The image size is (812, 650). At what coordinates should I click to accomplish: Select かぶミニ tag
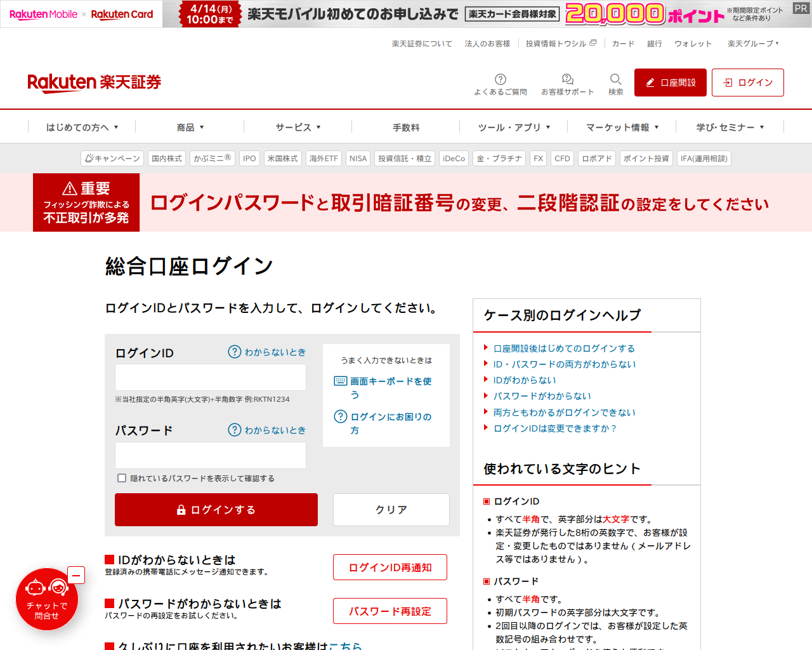point(213,159)
